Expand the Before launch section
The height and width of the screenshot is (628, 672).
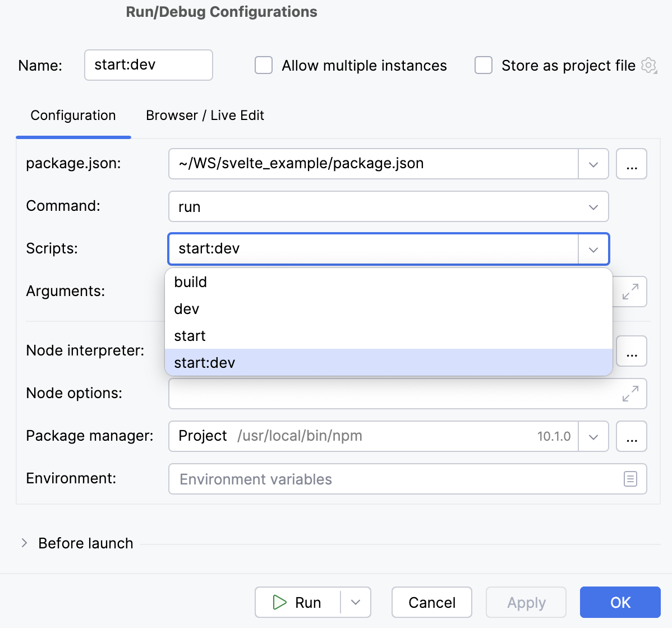(25, 543)
